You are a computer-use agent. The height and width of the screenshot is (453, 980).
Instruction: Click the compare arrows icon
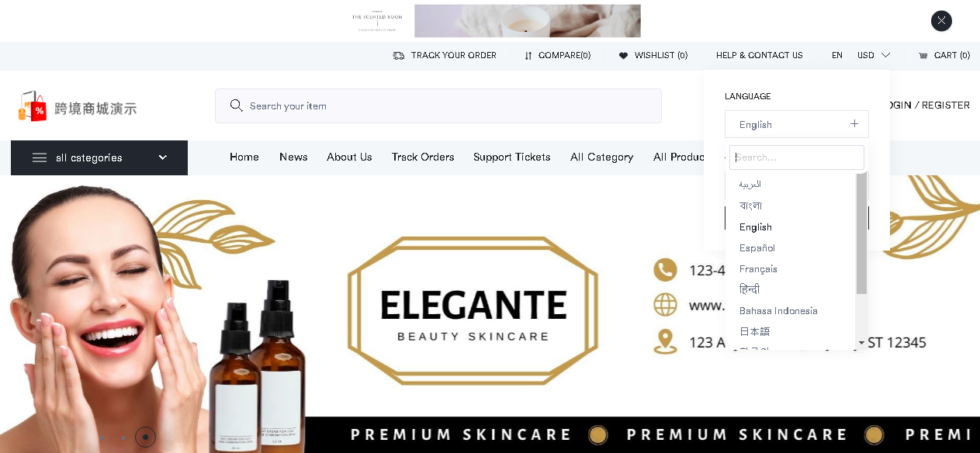point(528,56)
